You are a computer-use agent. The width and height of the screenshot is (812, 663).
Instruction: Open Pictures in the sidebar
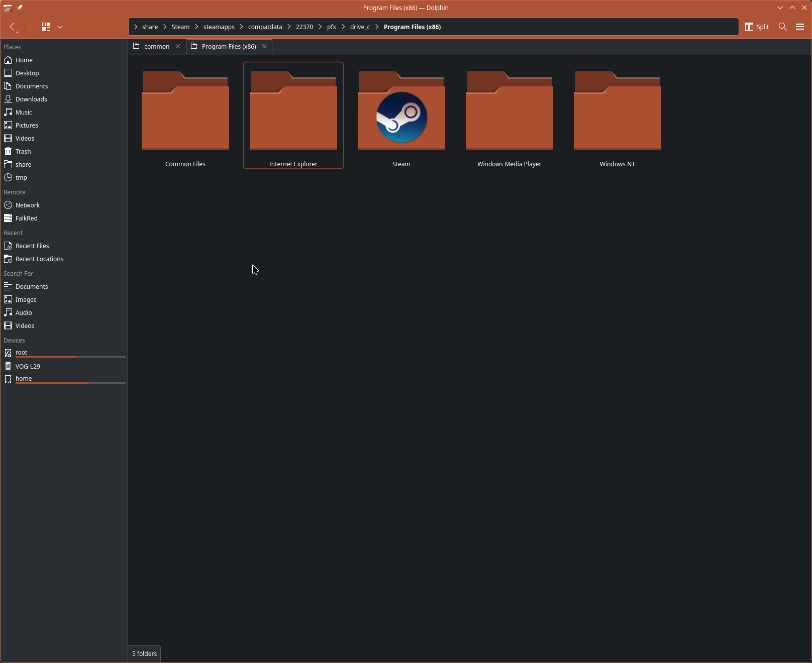(64, 125)
